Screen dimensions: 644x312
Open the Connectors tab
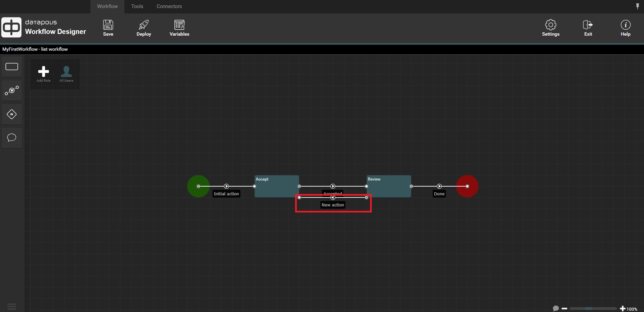point(169,6)
